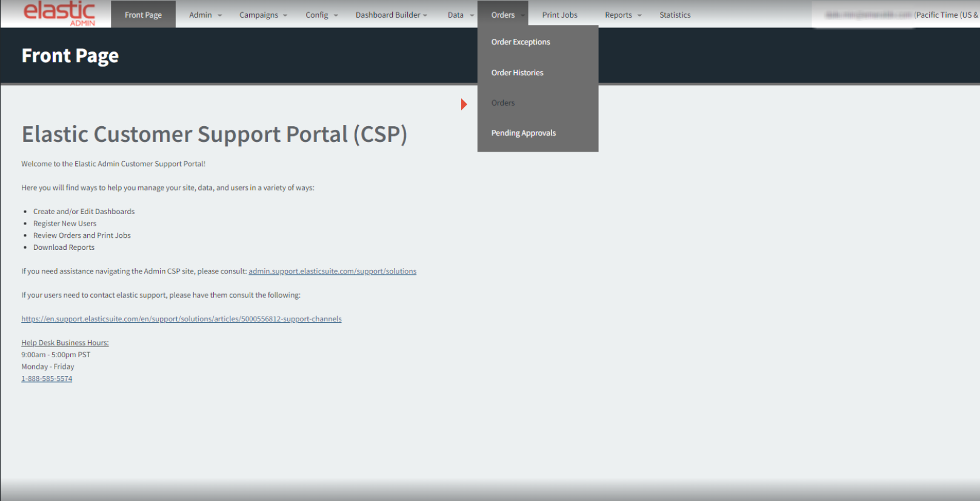Open the Print Jobs page
980x501 pixels.
tap(559, 15)
